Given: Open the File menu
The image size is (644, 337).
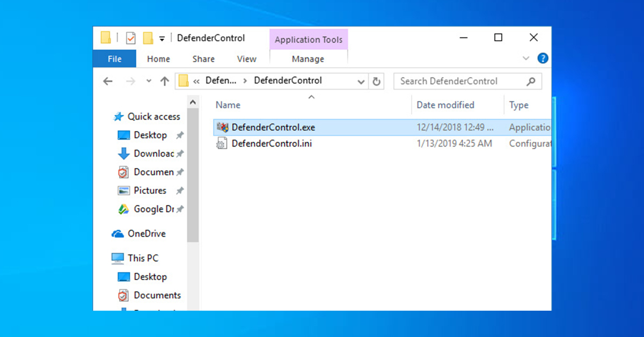Looking at the screenshot, I should point(114,59).
